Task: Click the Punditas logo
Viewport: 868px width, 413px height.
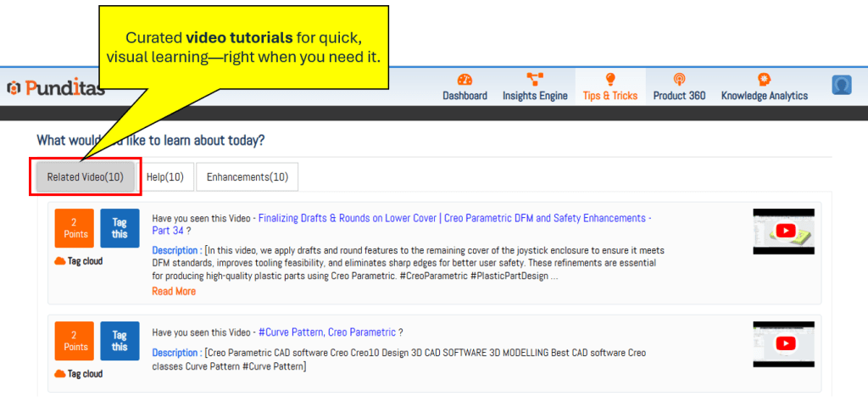Action: (55, 87)
